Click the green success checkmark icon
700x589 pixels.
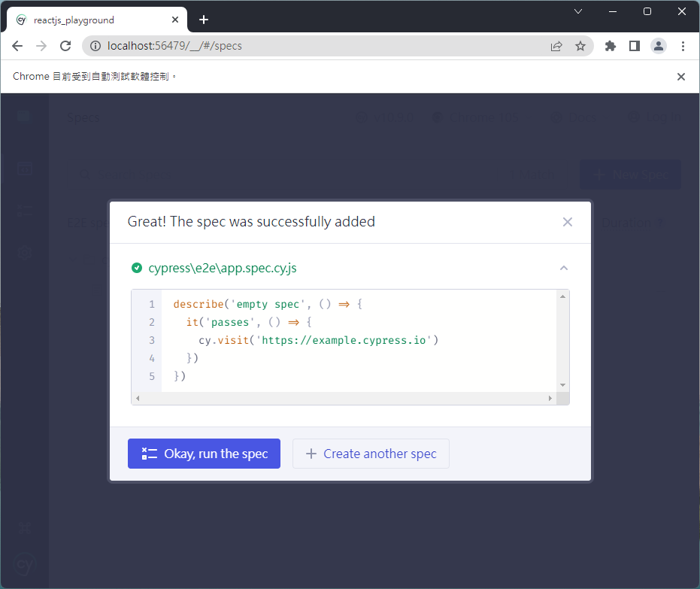137,268
